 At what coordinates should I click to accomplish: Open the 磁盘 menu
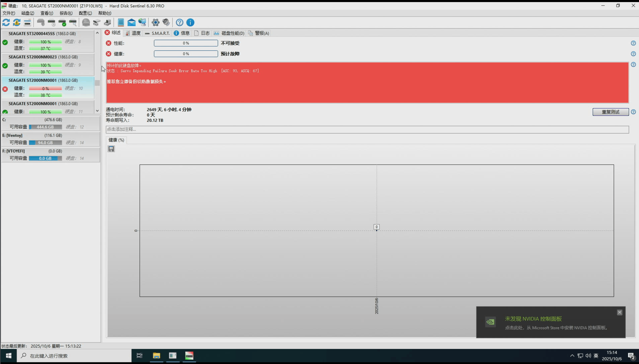(x=27, y=13)
